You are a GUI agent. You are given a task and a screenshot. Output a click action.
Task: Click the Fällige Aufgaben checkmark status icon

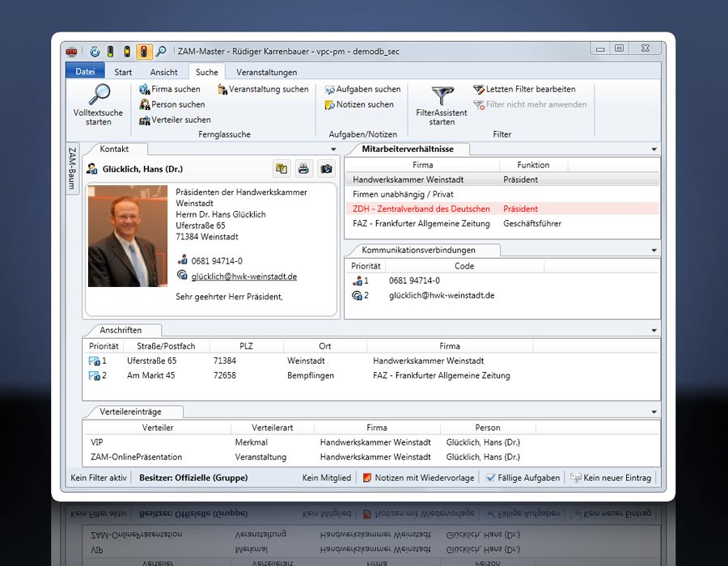[x=490, y=477]
